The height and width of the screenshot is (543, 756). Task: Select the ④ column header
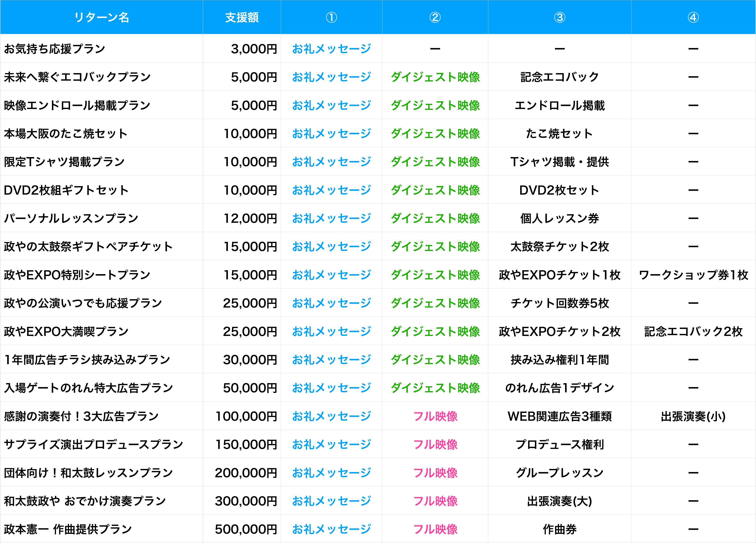693,17
